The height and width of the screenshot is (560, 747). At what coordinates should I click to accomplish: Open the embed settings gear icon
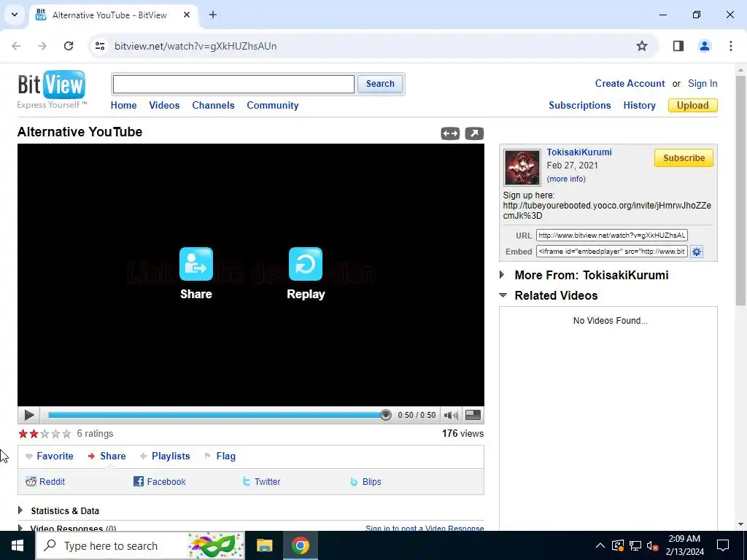click(697, 252)
